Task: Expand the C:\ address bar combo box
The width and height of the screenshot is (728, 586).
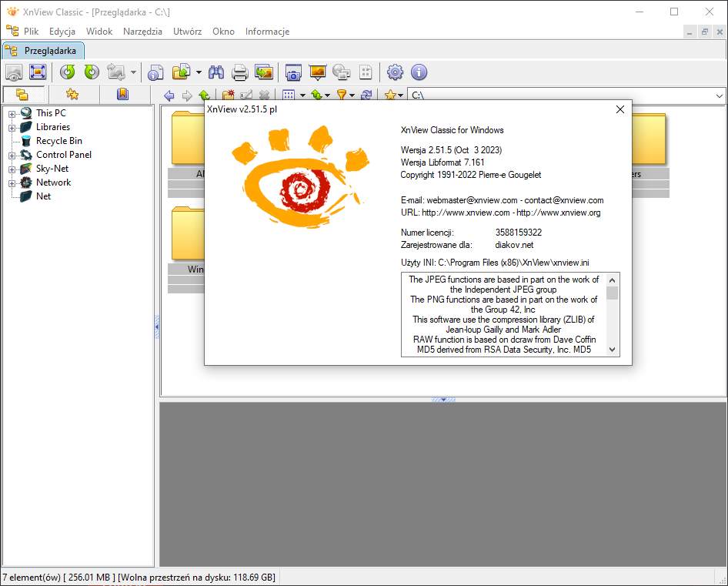Action: point(720,95)
